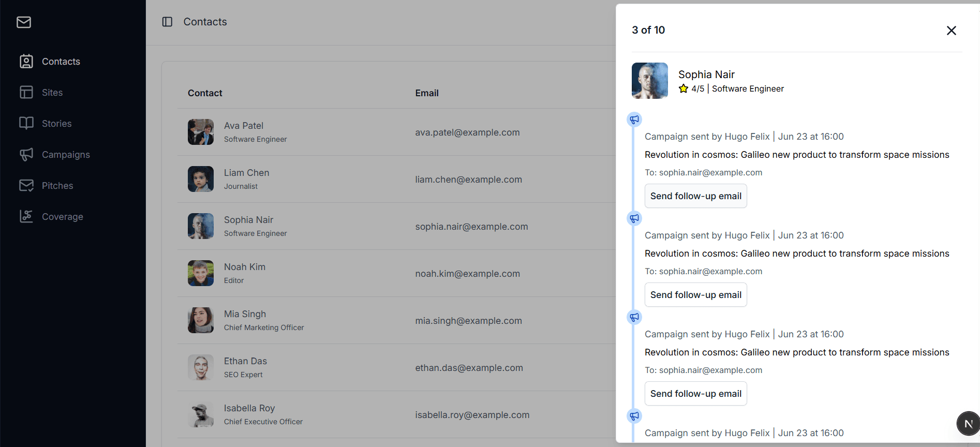Click email mia.singh@example.com
Image resolution: width=980 pixels, height=447 pixels.
coord(469,321)
